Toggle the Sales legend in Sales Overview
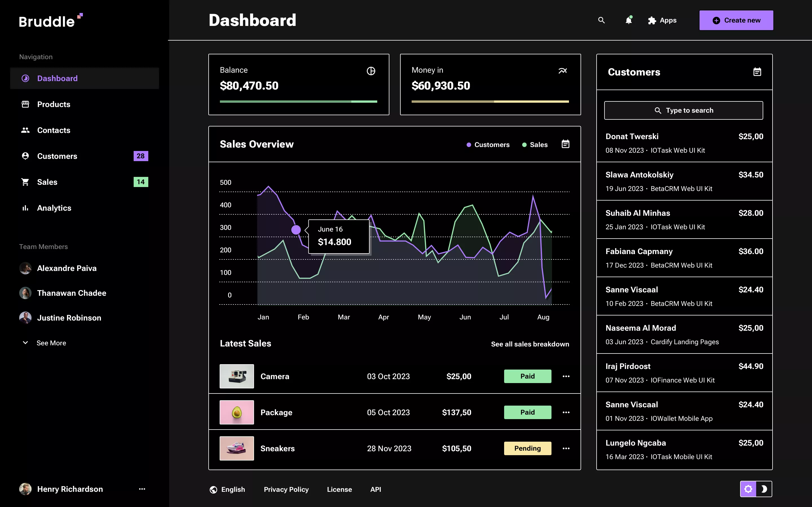This screenshot has height=507, width=812. pyautogui.click(x=535, y=144)
